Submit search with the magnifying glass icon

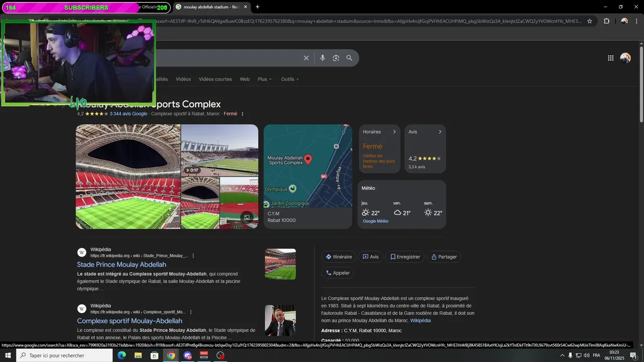point(349,58)
